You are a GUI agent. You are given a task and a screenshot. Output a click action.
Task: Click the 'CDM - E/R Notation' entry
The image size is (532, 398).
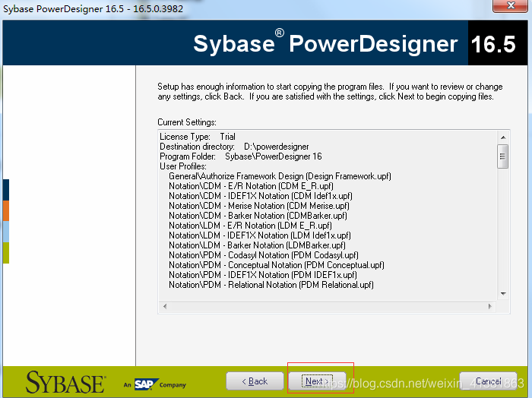(251, 186)
